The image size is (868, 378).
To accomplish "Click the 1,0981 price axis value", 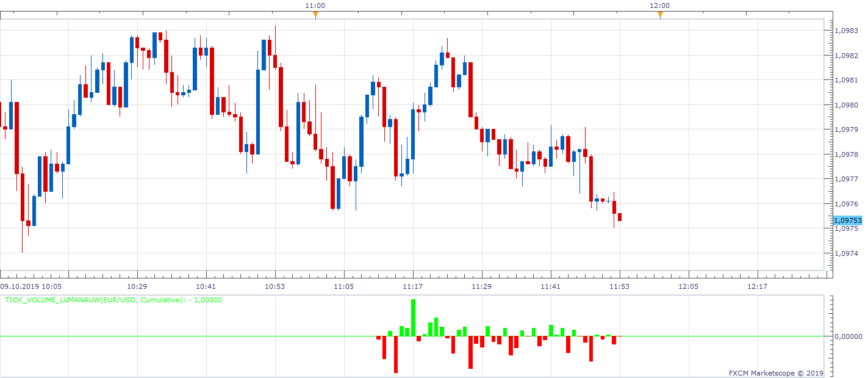I will (847, 80).
